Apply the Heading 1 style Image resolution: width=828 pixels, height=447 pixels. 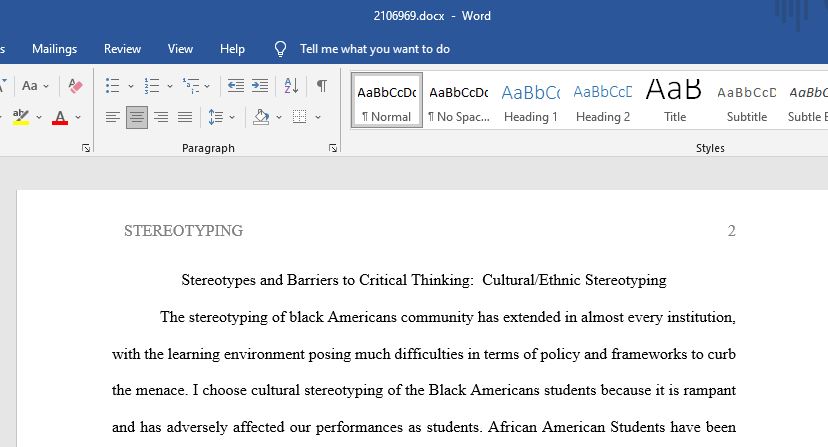click(531, 100)
